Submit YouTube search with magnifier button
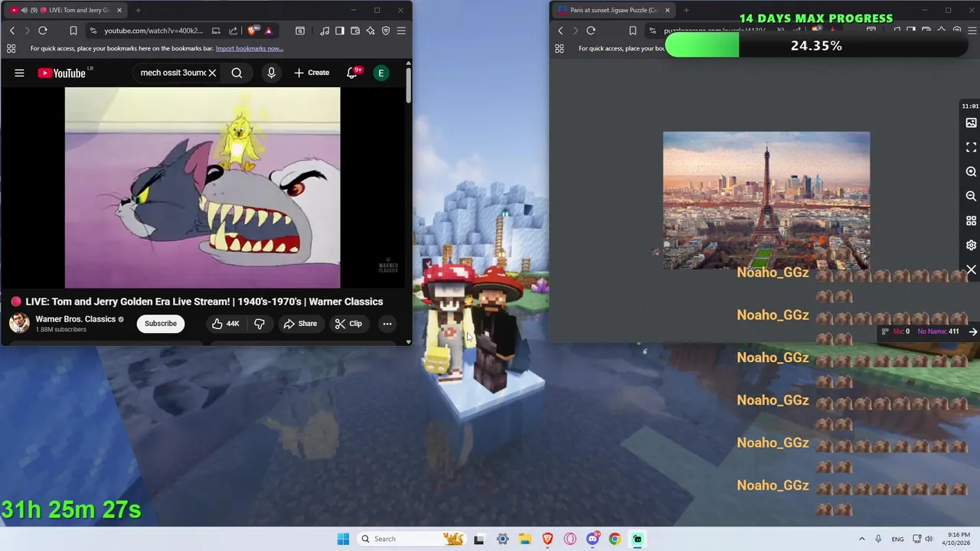The width and height of the screenshot is (980, 551). click(237, 73)
